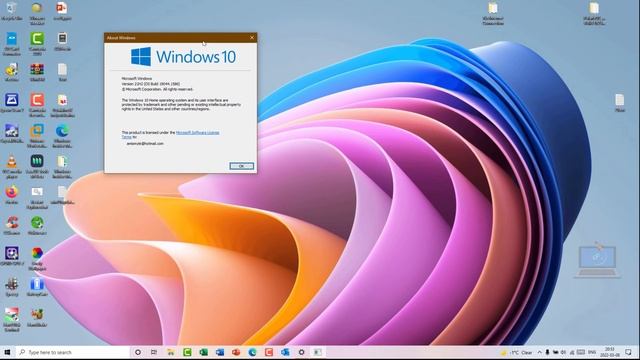Image resolution: width=640 pixels, height=360 pixels.
Task: Open the green globe desktop shortcut
Action: pyautogui.click(x=37, y=225)
